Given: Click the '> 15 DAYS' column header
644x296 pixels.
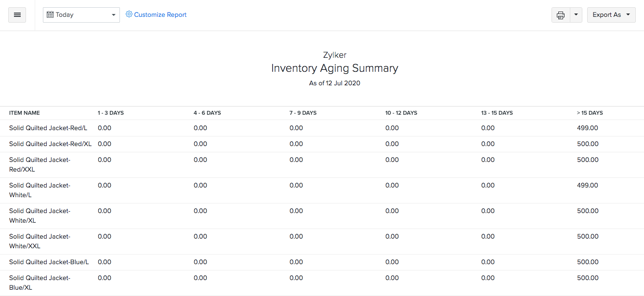Looking at the screenshot, I should click(x=590, y=113).
